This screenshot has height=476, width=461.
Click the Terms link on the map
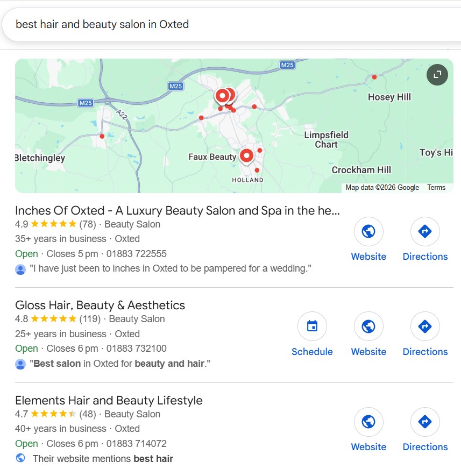436,187
